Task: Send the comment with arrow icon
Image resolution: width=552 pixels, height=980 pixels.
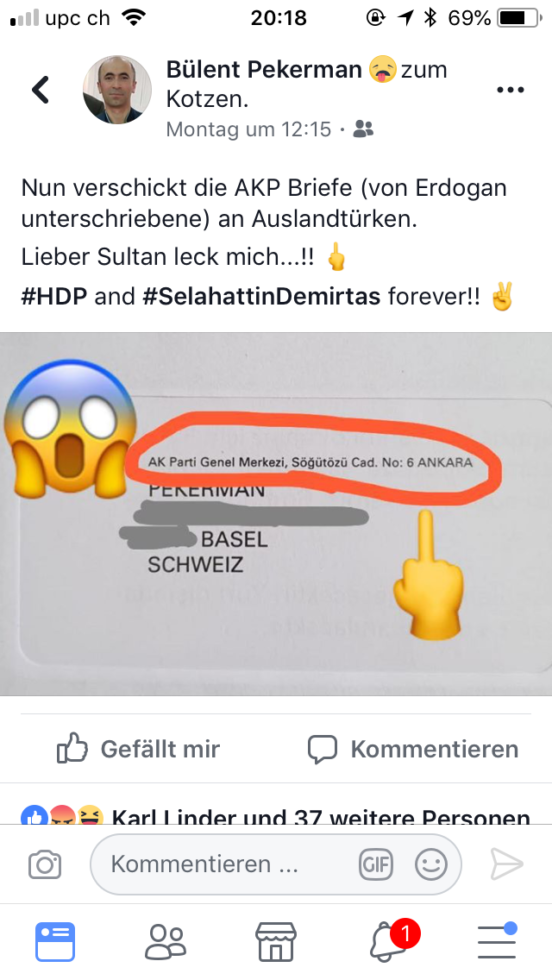Action: (506, 864)
